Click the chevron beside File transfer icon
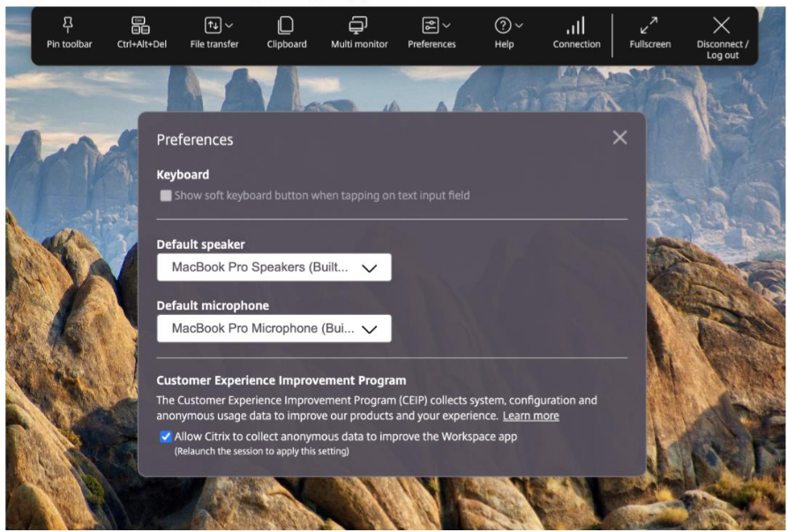Viewport: 787px width, 532px height. (229, 26)
